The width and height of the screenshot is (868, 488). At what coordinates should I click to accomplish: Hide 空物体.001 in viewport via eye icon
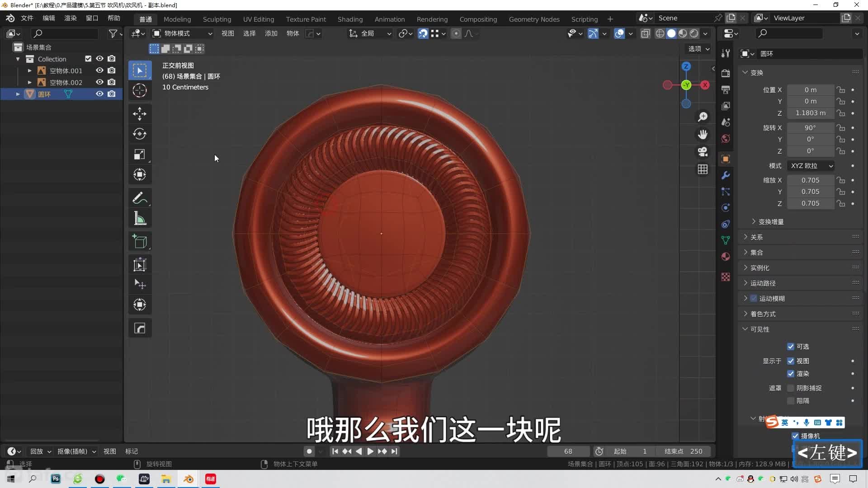(99, 70)
